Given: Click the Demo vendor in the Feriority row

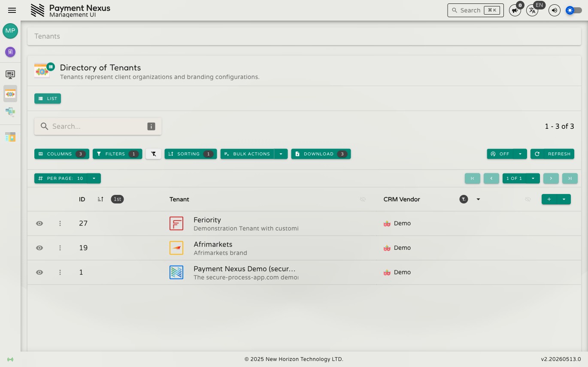Looking at the screenshot, I should tap(397, 223).
